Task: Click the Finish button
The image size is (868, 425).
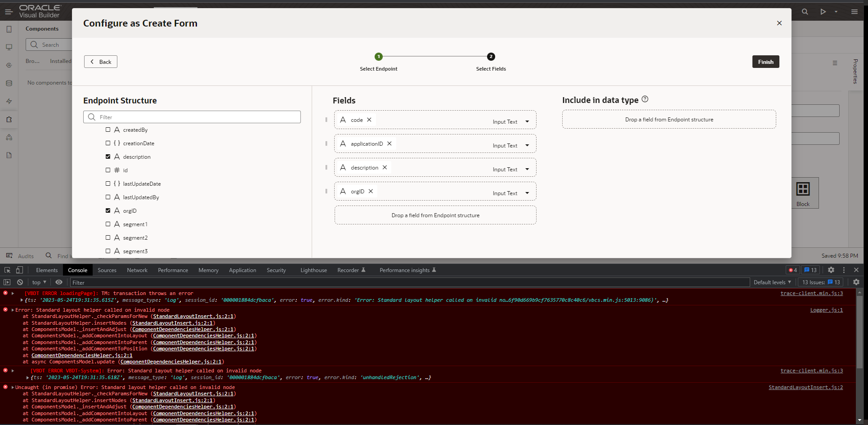Action: tap(765, 62)
